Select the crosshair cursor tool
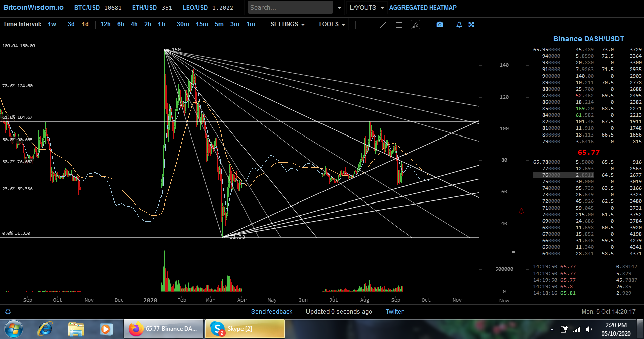This screenshot has height=339, width=644. click(367, 25)
